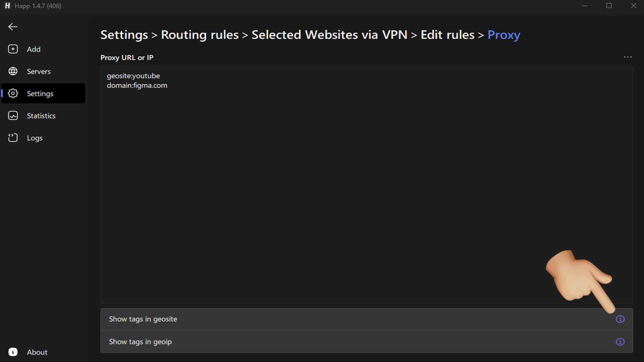Show tags in geosite
Viewport: 644px width, 362px height.
pos(143,319)
